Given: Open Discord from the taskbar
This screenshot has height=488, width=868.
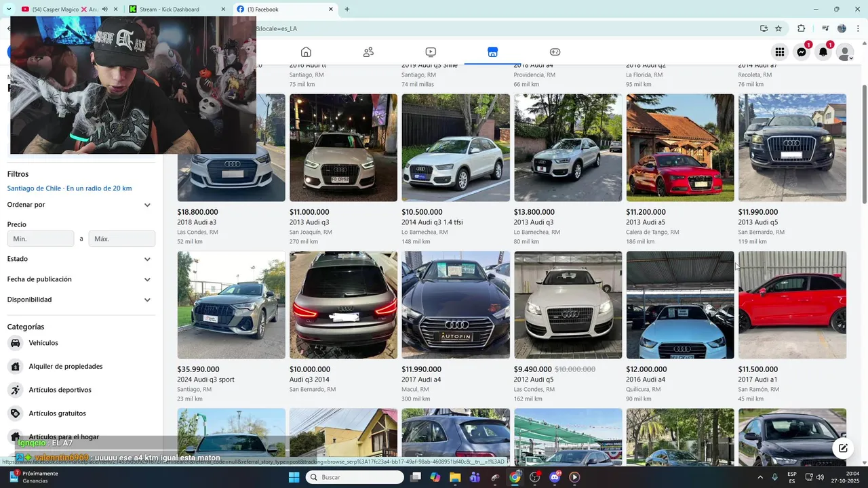Looking at the screenshot, I should (x=555, y=477).
